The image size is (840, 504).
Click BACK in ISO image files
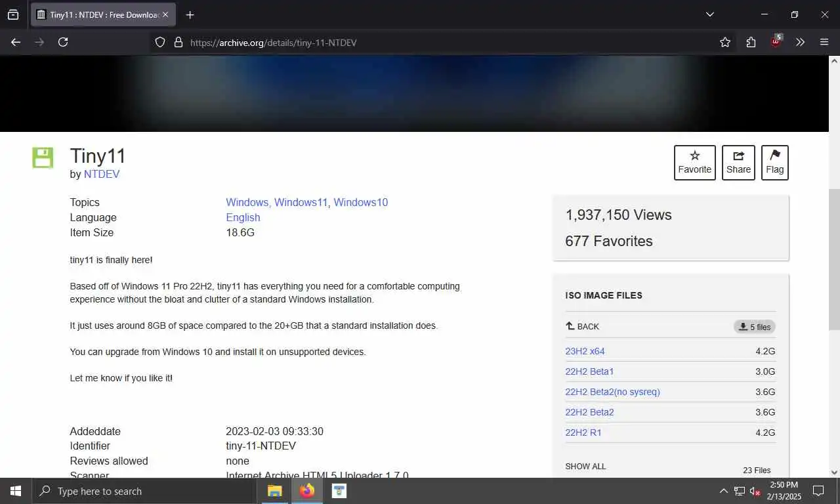pyautogui.click(x=582, y=326)
